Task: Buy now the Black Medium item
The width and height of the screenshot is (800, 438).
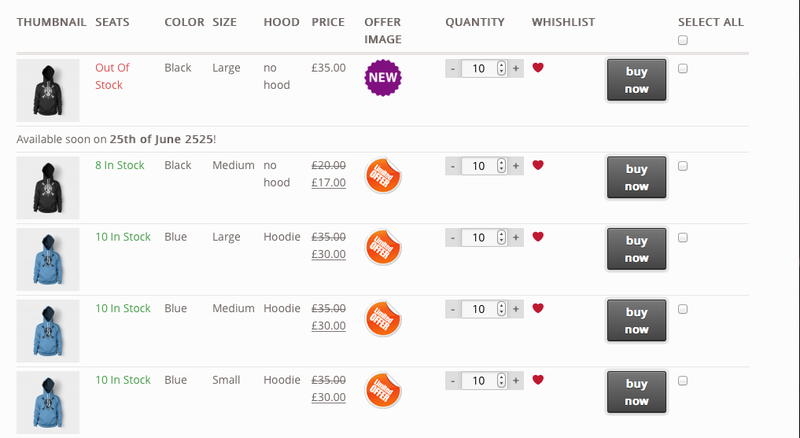Action: 636,177
